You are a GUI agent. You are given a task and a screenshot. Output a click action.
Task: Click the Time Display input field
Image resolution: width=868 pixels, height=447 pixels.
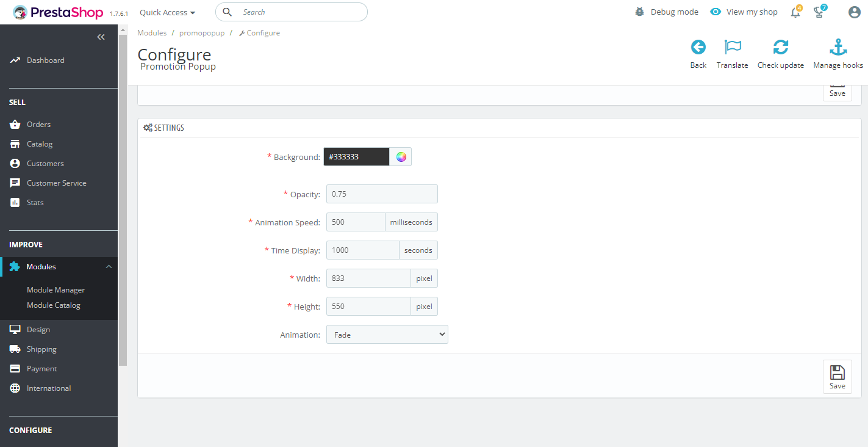pos(363,250)
